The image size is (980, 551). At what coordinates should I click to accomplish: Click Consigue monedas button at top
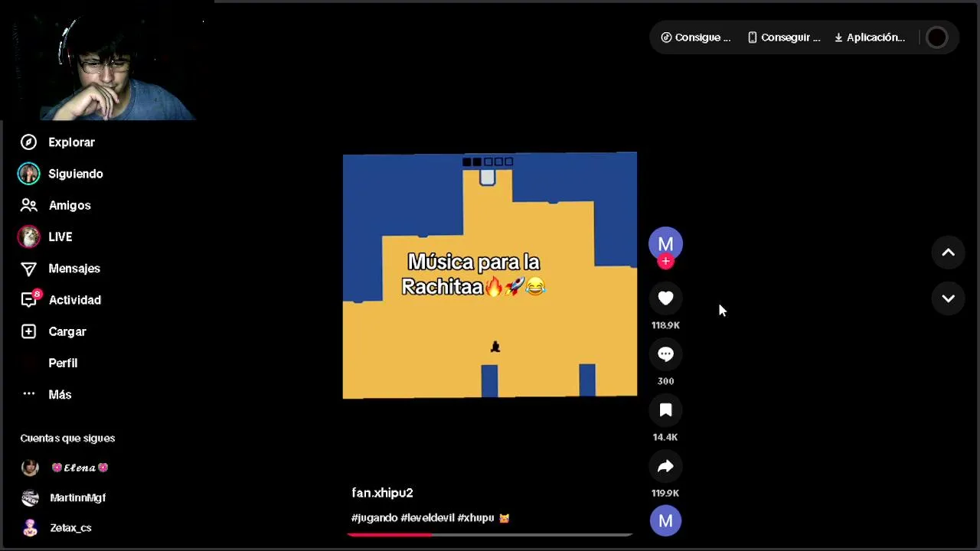click(x=696, y=37)
